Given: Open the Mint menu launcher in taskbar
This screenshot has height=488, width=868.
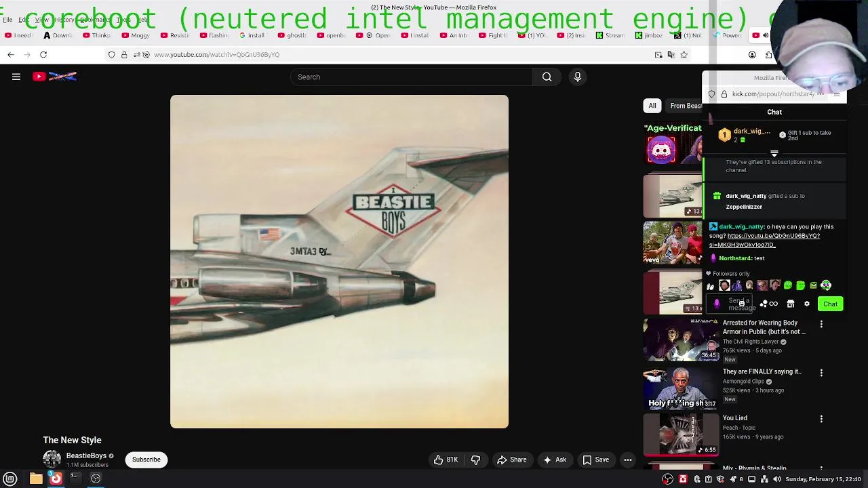Looking at the screenshot, I should tap(10, 479).
